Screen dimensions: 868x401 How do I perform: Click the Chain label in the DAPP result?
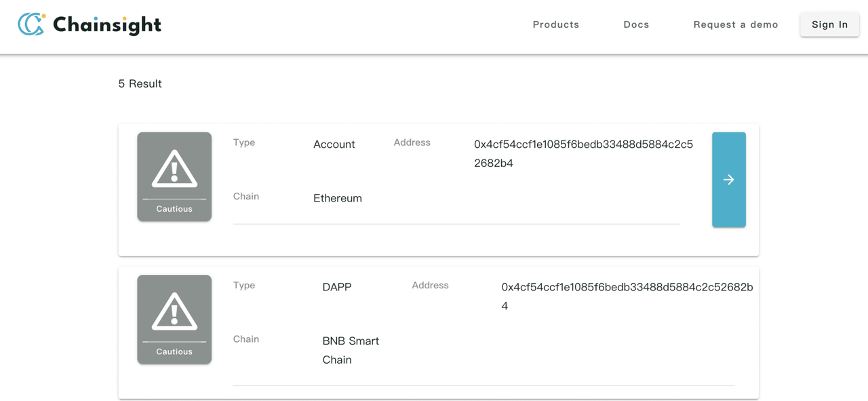click(245, 339)
